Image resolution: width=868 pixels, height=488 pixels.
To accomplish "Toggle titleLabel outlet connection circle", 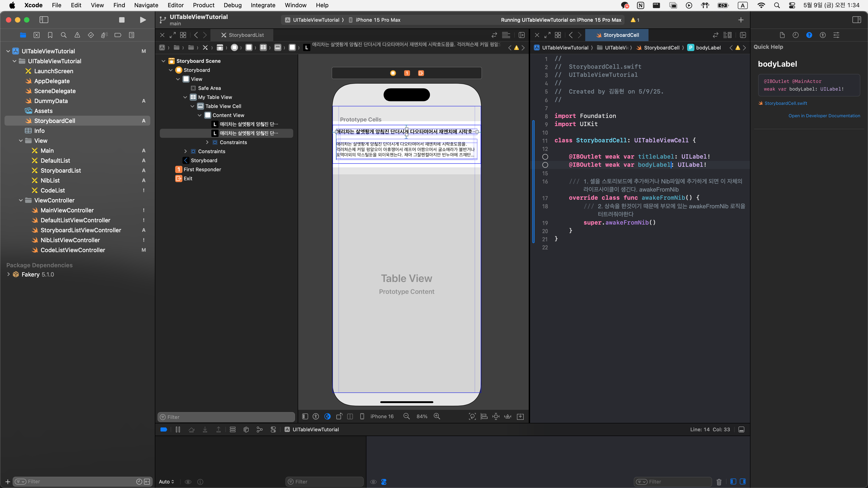I will click(545, 157).
